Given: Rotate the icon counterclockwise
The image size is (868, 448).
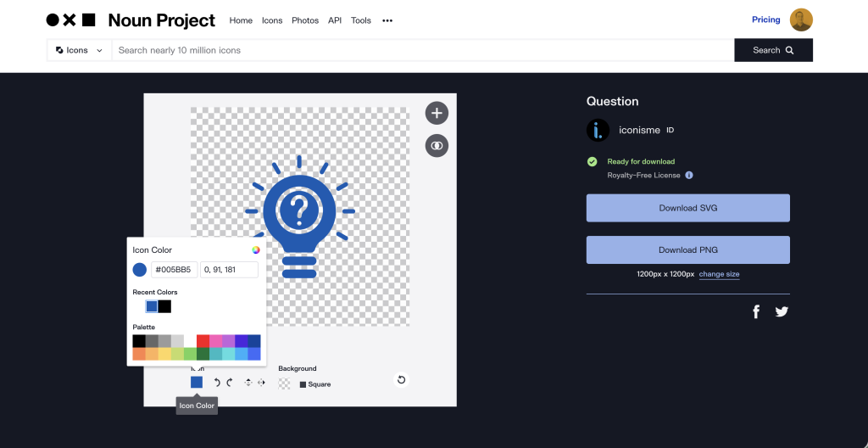Looking at the screenshot, I should point(217,383).
